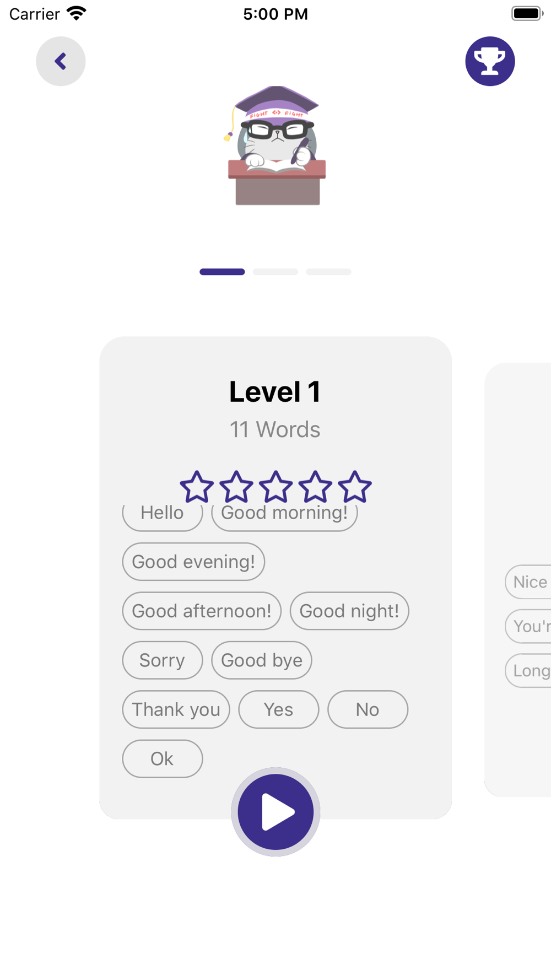The height and width of the screenshot is (980, 551).
Task: Tap the "Thank you" word chip
Action: point(176,709)
